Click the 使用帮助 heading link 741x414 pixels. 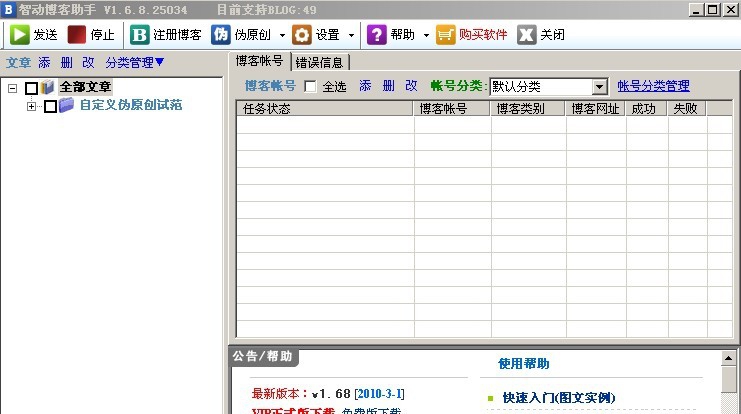(x=524, y=363)
